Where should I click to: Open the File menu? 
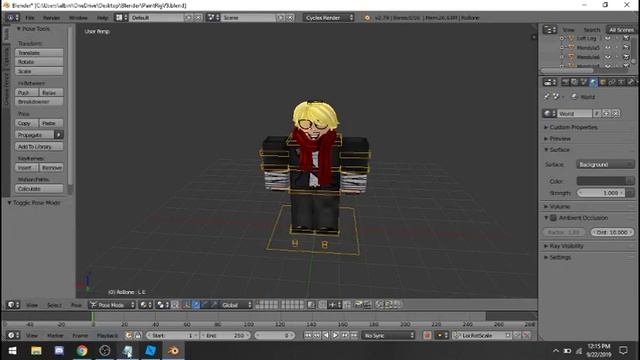[x=30, y=18]
